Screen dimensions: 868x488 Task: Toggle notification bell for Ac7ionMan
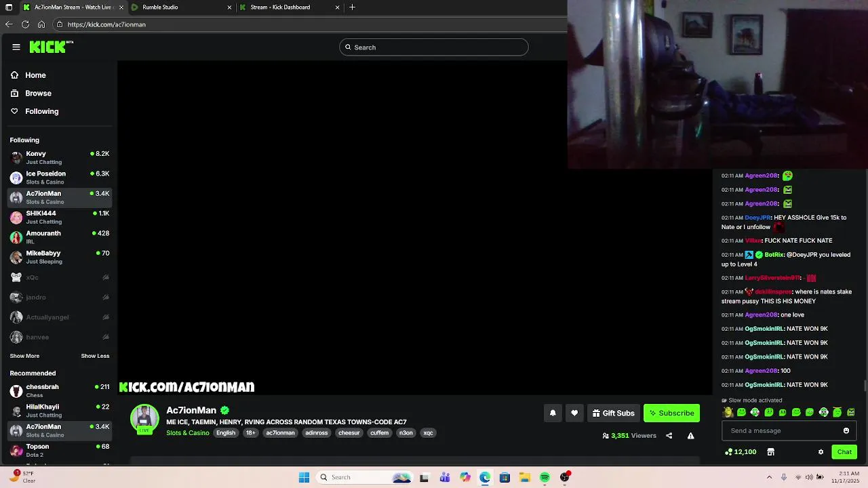coord(553,413)
